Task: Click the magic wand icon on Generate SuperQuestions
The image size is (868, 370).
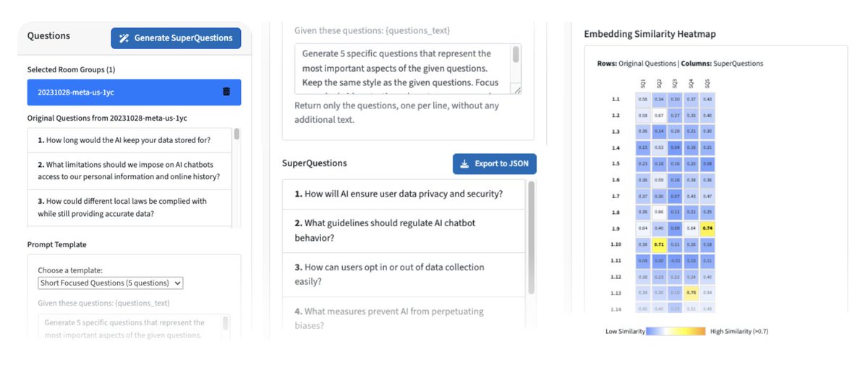Action: (124, 38)
